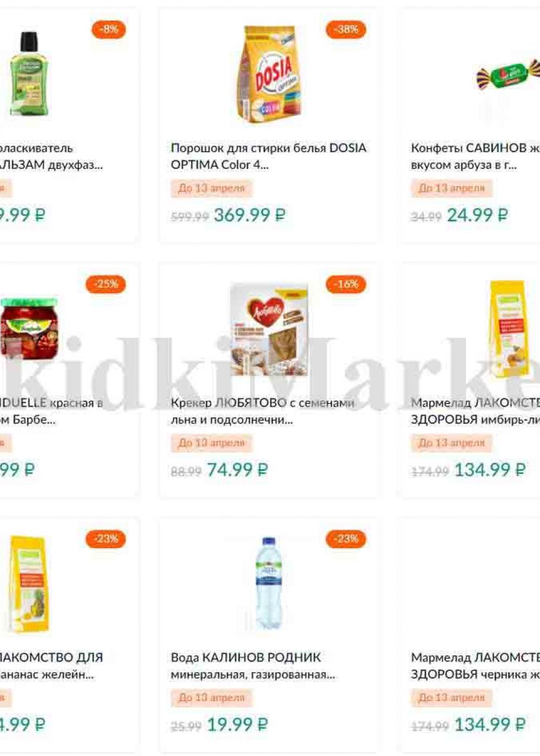540x756 pixels.
Task: Open 'Вода КАЛИНОВ РОДНИК' product title
Action: [x=253, y=666]
